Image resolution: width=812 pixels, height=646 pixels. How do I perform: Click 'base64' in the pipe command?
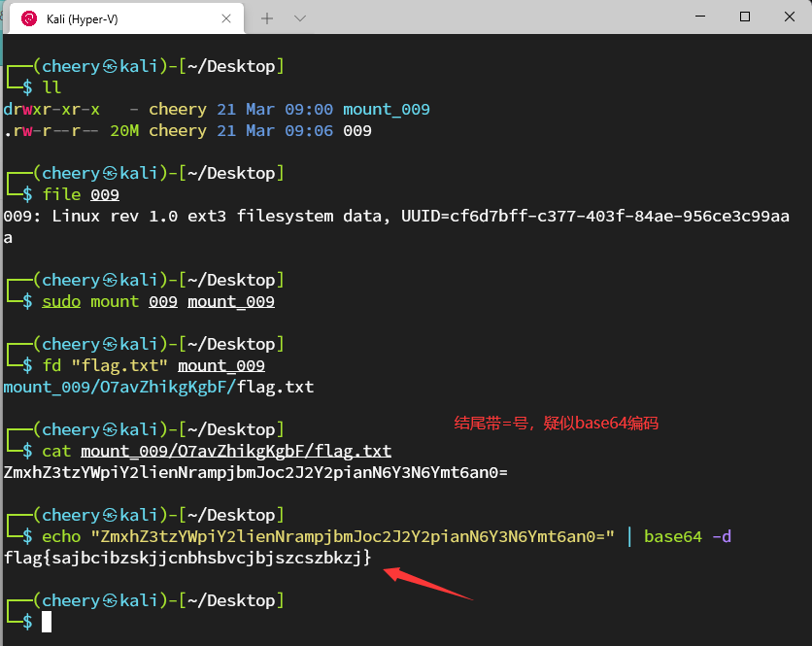point(673,536)
